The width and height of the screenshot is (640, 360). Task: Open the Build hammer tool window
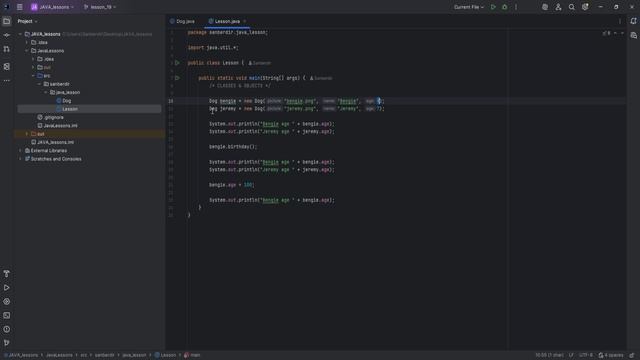(7, 273)
